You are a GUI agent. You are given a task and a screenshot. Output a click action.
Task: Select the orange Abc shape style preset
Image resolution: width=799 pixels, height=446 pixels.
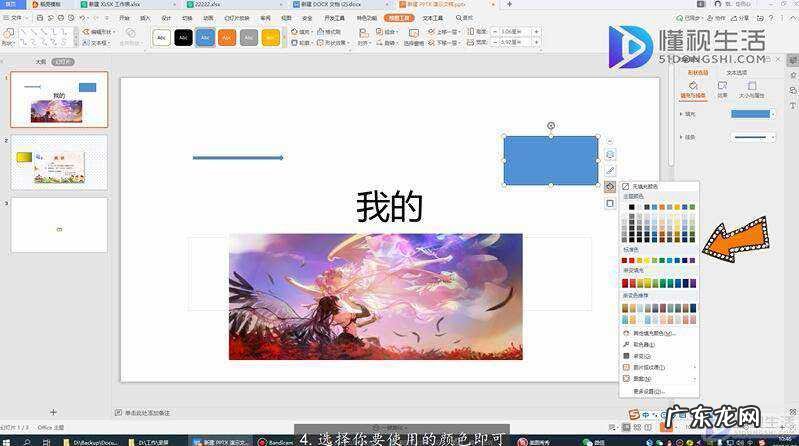pyautogui.click(x=227, y=37)
